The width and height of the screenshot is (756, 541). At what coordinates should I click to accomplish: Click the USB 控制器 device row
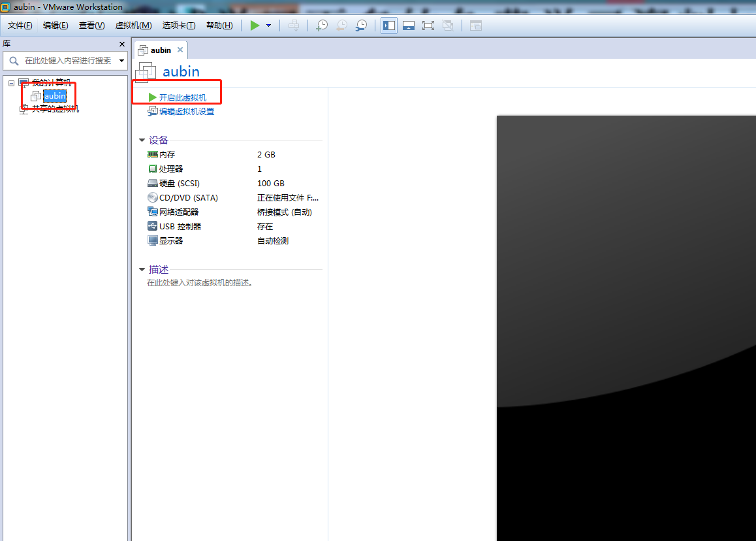click(234, 226)
